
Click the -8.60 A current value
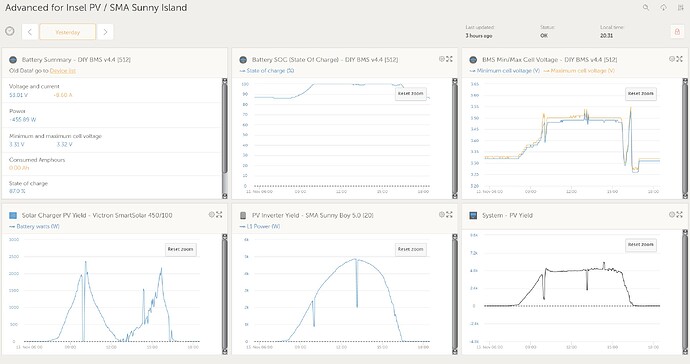(x=62, y=95)
